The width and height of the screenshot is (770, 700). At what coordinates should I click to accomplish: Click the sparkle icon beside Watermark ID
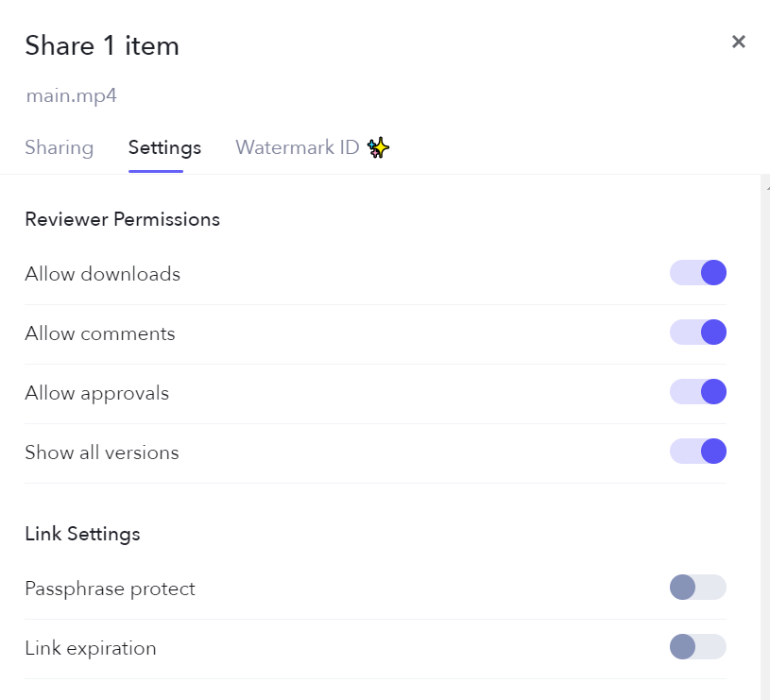point(378,147)
